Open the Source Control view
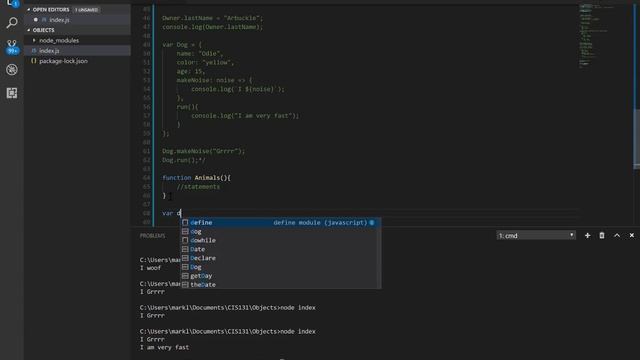 pyautogui.click(x=12, y=46)
